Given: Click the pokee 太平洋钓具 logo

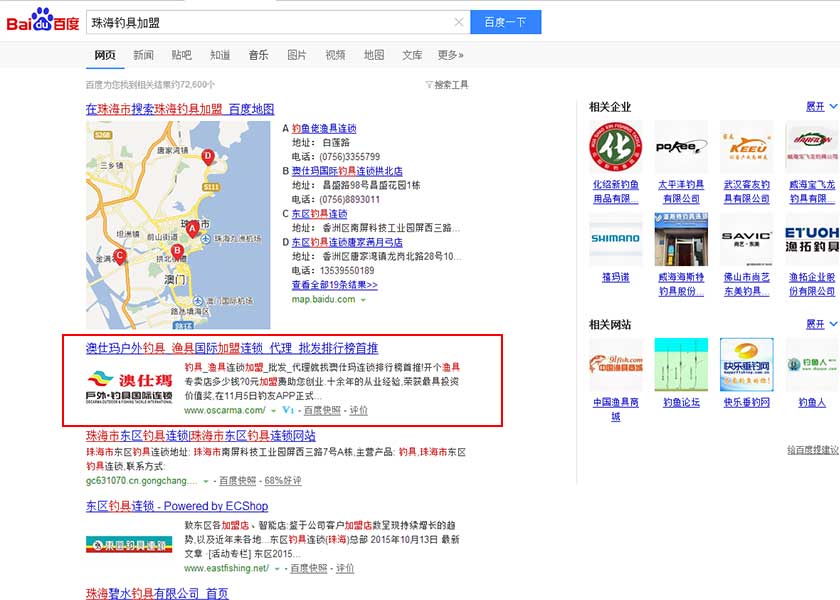Looking at the screenshot, I should pyautogui.click(x=681, y=146).
